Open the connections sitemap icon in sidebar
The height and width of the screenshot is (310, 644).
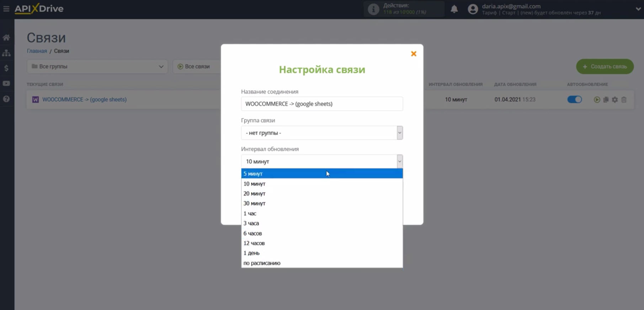click(x=6, y=53)
